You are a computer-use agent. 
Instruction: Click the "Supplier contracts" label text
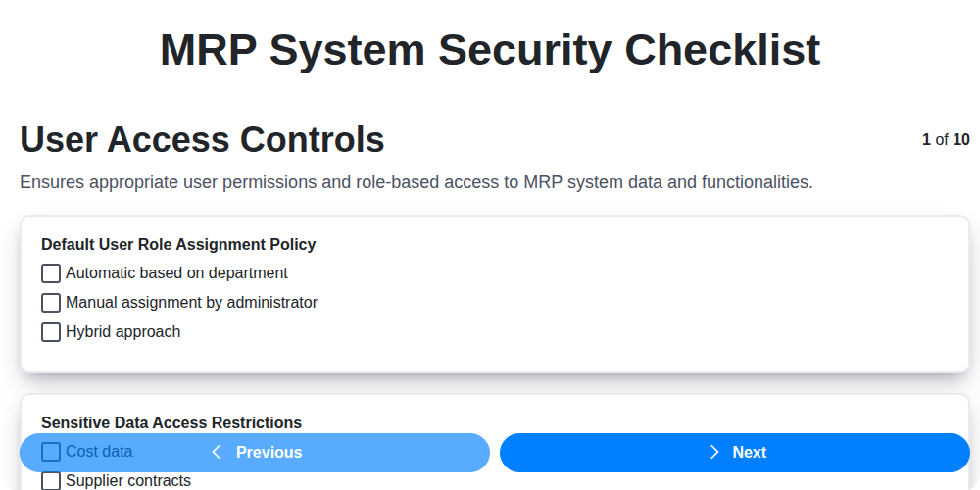click(128, 481)
